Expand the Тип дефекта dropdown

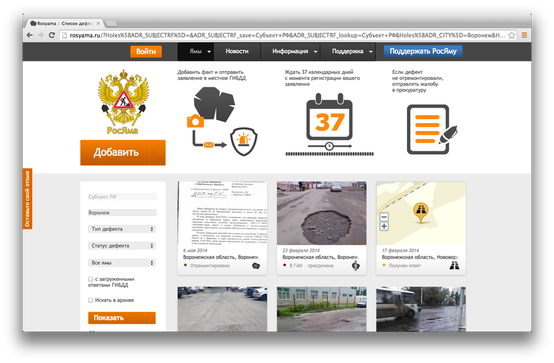(122, 229)
